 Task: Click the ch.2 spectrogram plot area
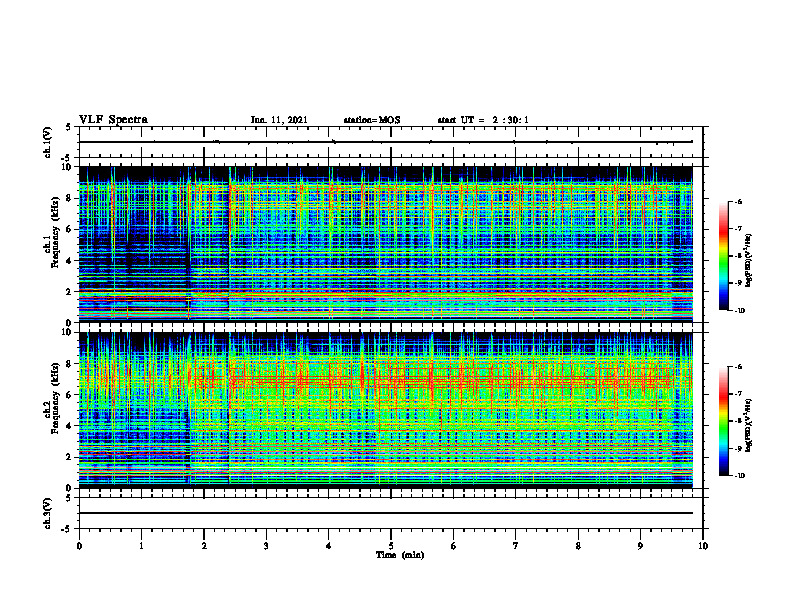click(x=386, y=410)
